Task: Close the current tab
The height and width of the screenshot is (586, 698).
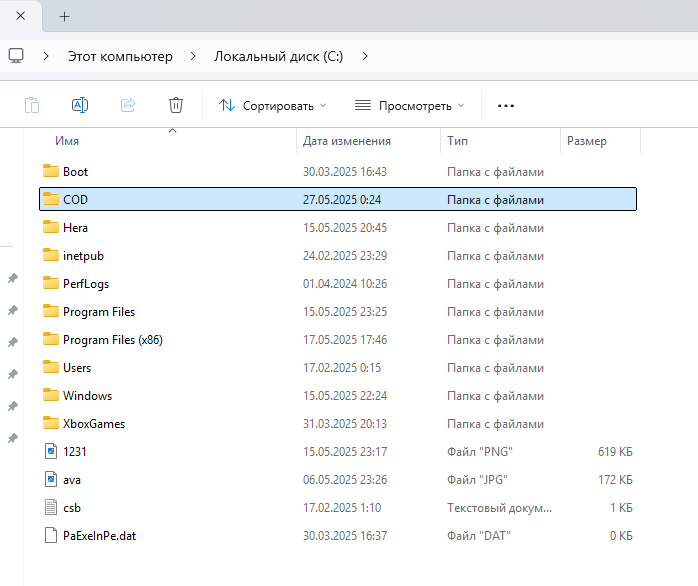Action: pyautogui.click(x=20, y=16)
